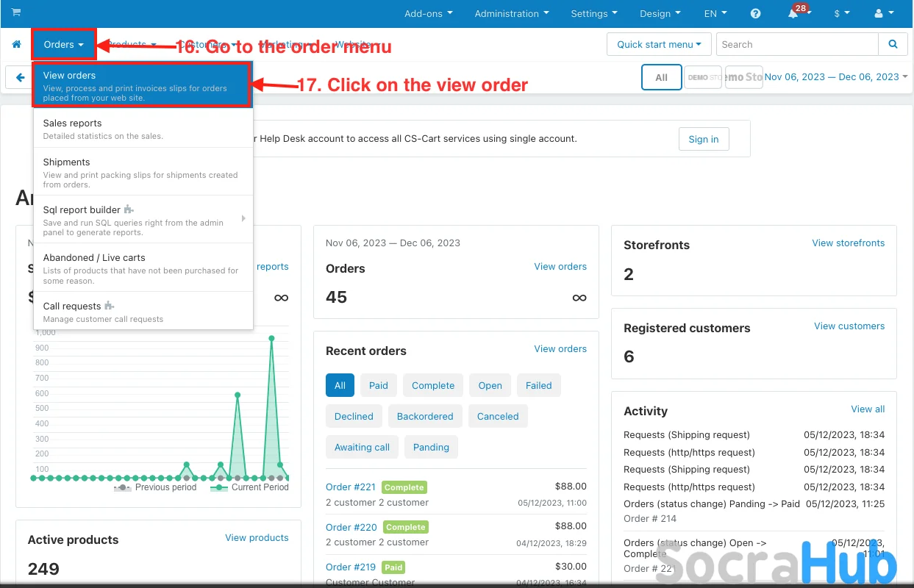Open the Order #221 link
Viewport: 914px width, 588px height.
[x=351, y=487]
